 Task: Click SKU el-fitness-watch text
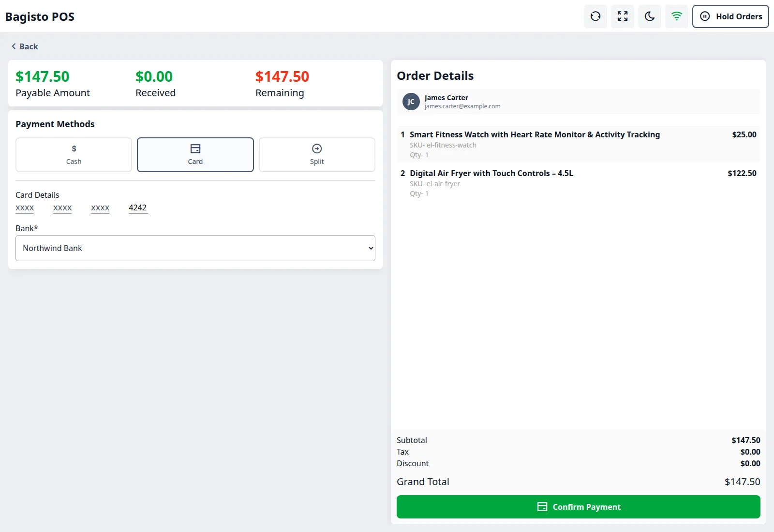pos(443,145)
